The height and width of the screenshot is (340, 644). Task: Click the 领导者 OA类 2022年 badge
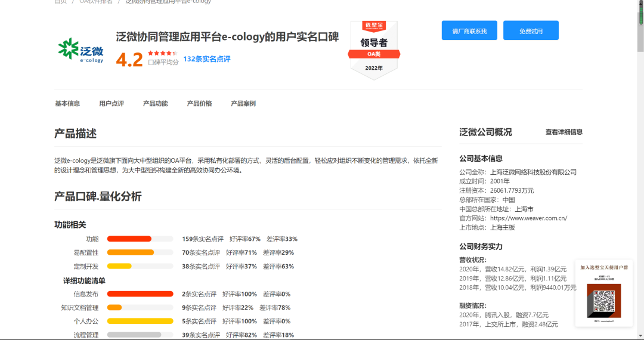[x=374, y=50]
